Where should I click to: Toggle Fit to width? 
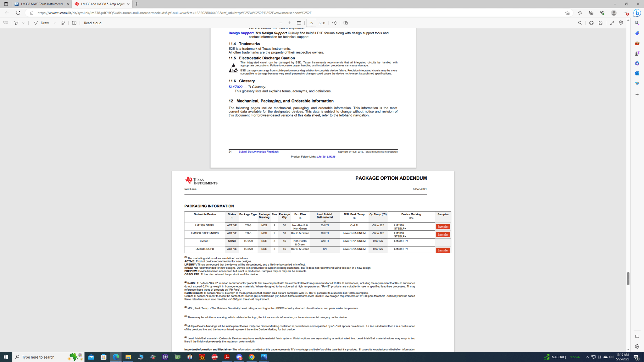pos(299,23)
